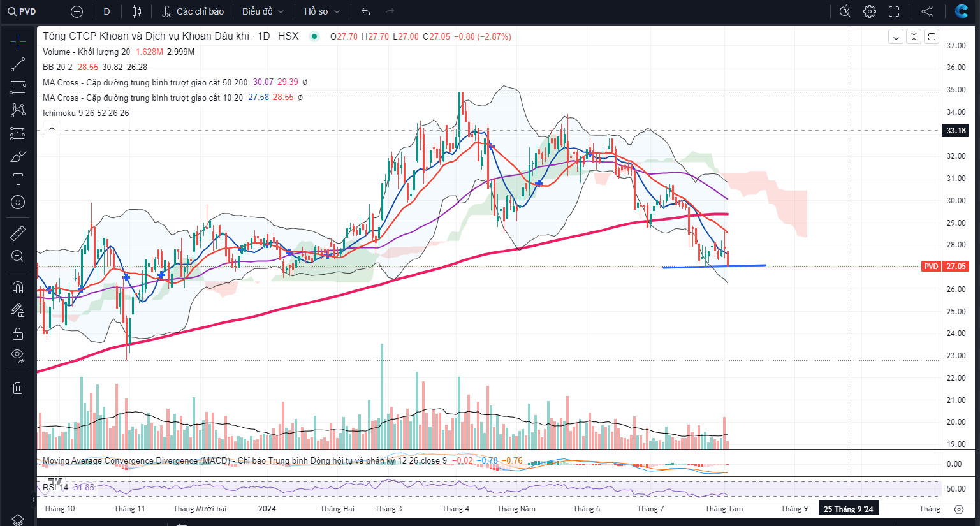The height and width of the screenshot is (526, 980).
Task: Click 2024 on the time axis
Action: 267,509
